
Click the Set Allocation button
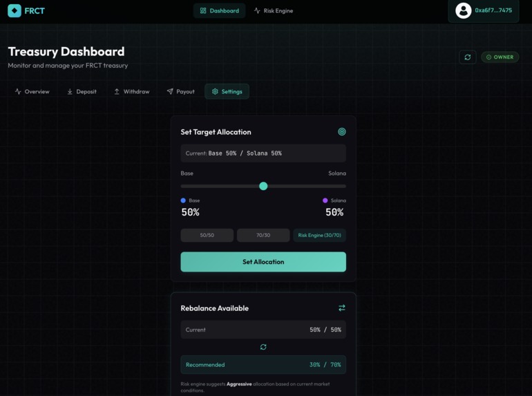point(263,262)
